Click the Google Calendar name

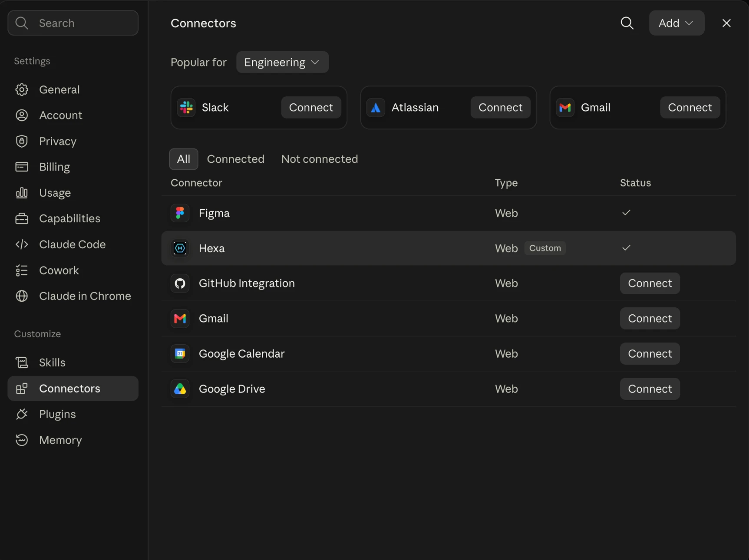click(242, 354)
